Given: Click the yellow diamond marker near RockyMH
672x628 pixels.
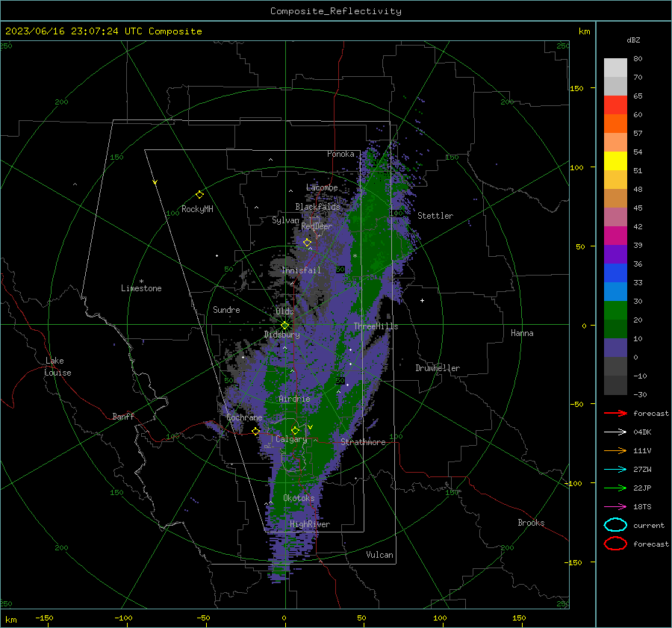Looking at the screenshot, I should (x=199, y=195).
